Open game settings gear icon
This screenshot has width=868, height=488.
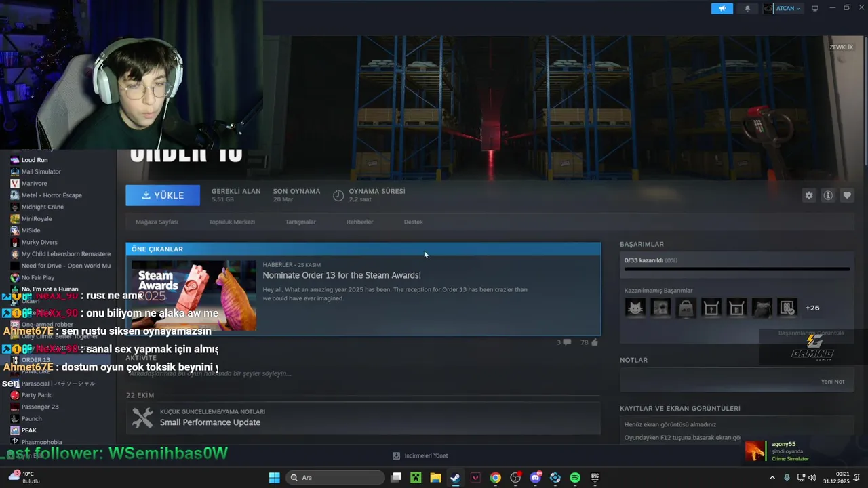809,195
